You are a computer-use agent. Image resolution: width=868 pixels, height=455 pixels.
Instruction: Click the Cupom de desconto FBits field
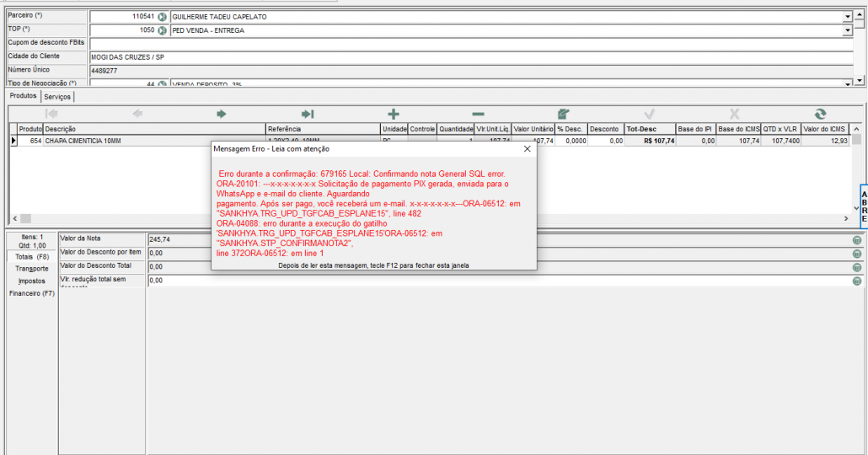[x=472, y=44]
